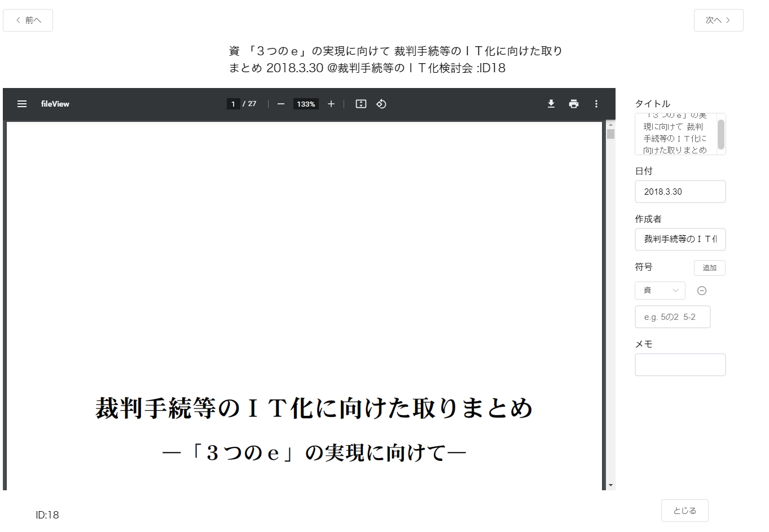Rotate the document counterclockwise
769x532 pixels.
click(x=381, y=104)
